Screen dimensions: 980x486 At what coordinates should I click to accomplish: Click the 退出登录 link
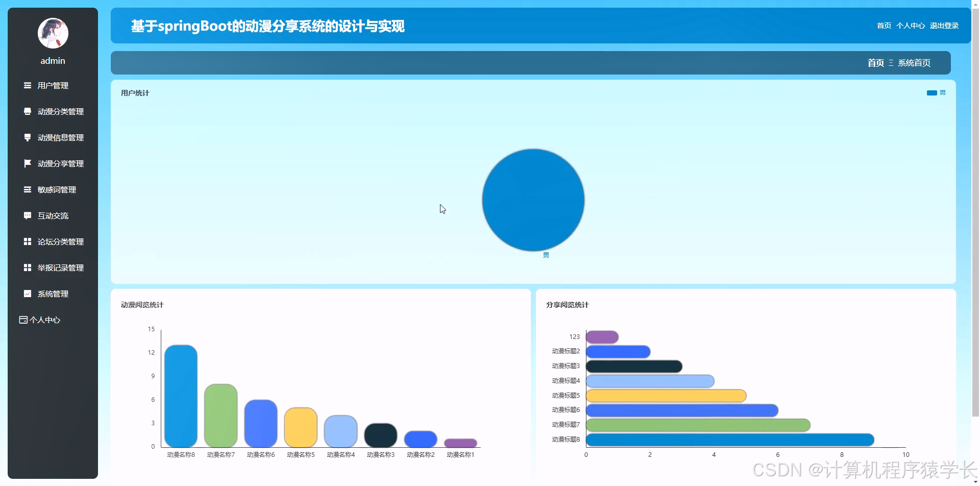pyautogui.click(x=944, y=25)
